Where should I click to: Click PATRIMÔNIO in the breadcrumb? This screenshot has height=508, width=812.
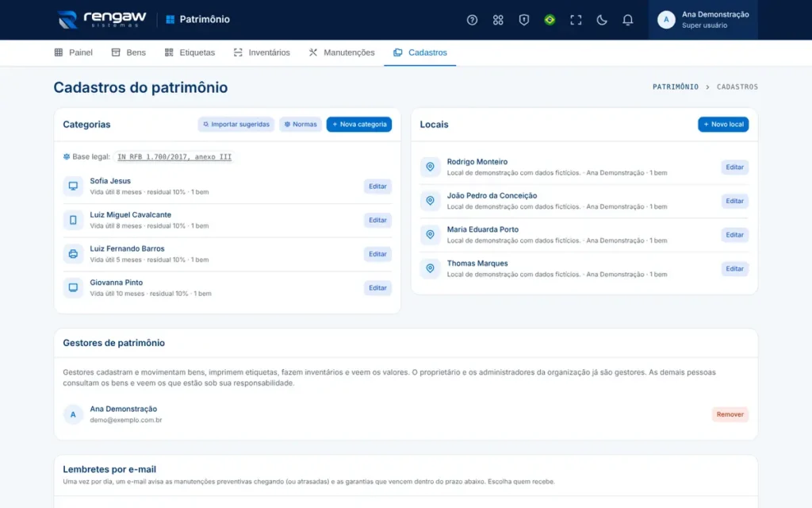coord(676,87)
